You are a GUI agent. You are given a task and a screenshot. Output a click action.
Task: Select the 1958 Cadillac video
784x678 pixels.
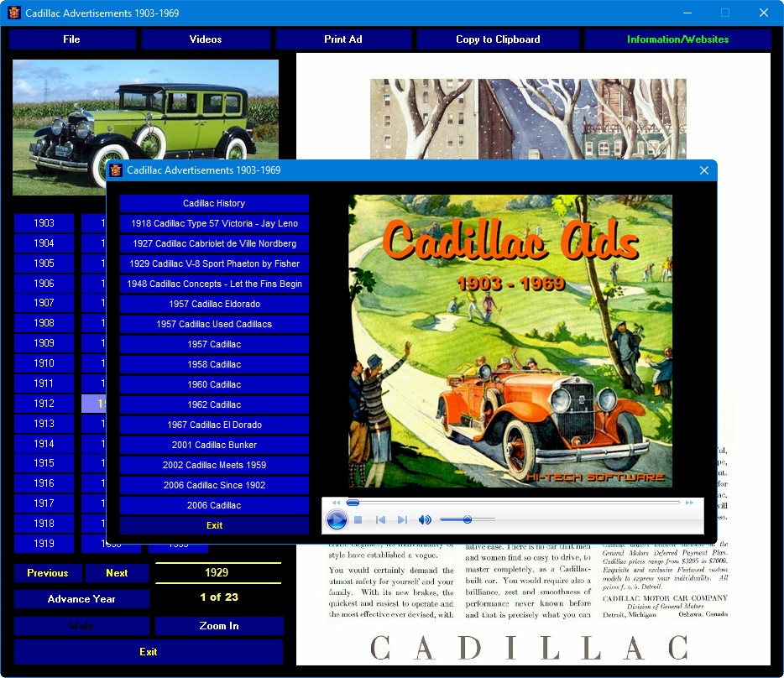[214, 364]
